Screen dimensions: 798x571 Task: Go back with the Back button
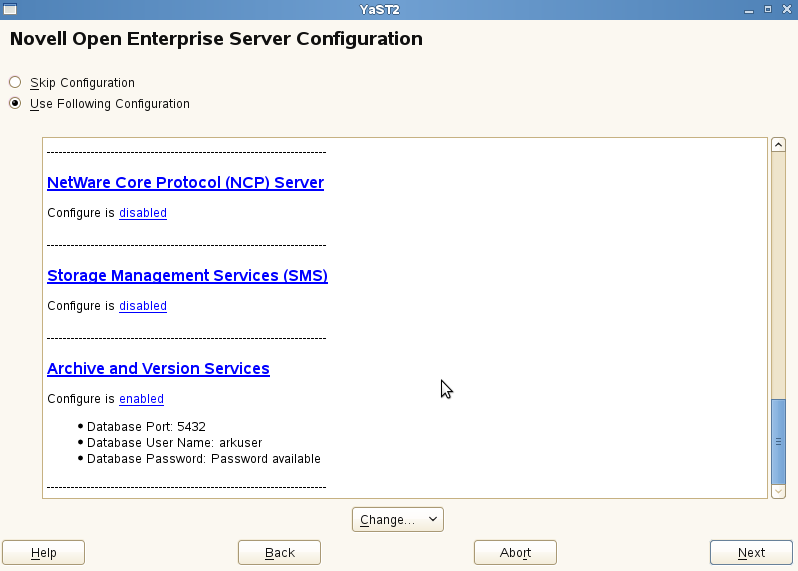[279, 553]
